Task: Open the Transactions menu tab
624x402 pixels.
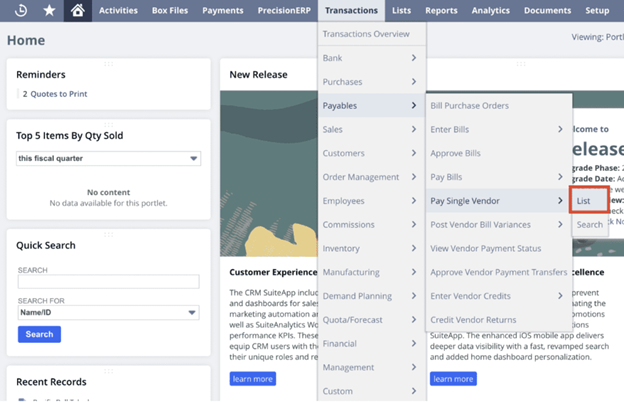Action: (351, 10)
